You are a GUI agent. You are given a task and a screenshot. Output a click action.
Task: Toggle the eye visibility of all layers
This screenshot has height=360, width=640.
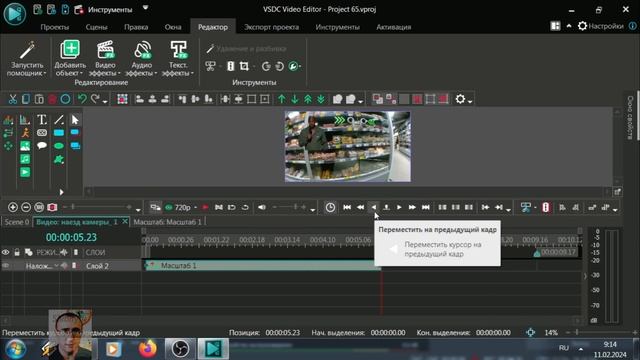5,252
